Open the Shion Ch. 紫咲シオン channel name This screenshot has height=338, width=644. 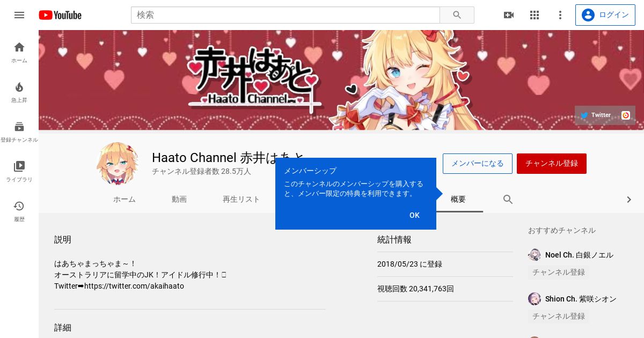click(581, 299)
